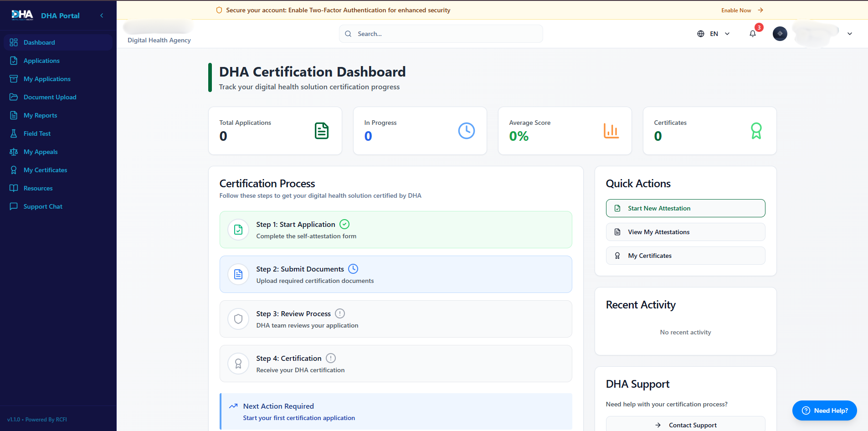Click the Total Applications document icon
868x431 pixels.
pyautogui.click(x=322, y=131)
